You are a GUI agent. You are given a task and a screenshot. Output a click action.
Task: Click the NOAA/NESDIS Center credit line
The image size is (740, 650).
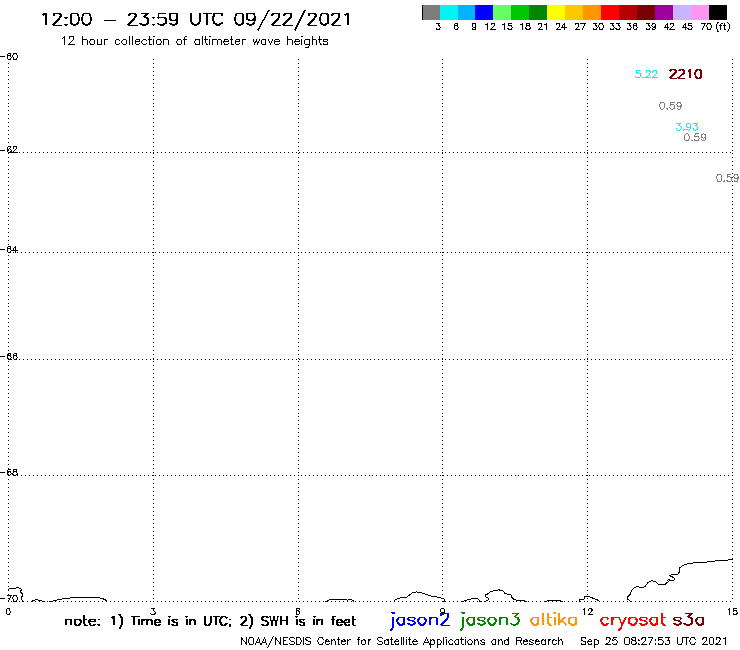click(402, 642)
